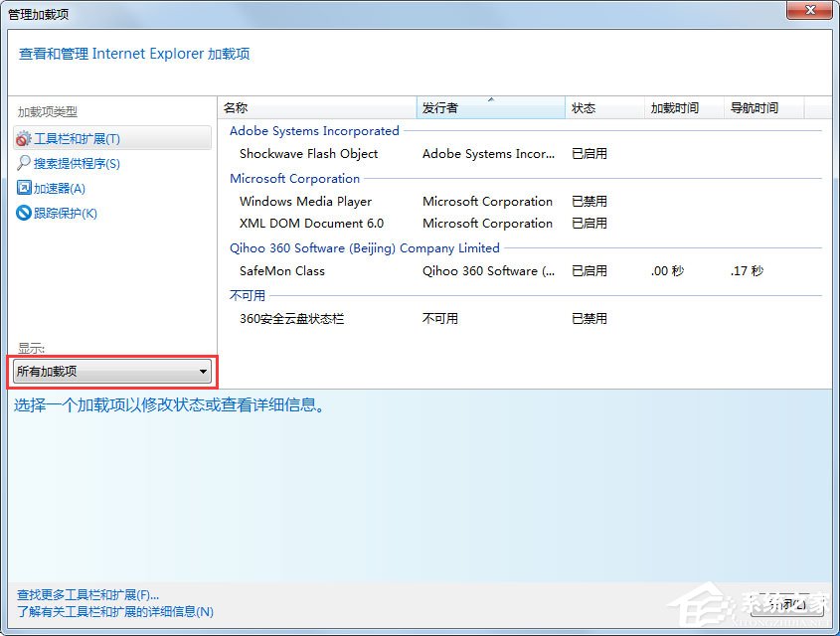Click the 关闭 button
Image resolution: width=840 pixels, height=636 pixels.
point(788,603)
